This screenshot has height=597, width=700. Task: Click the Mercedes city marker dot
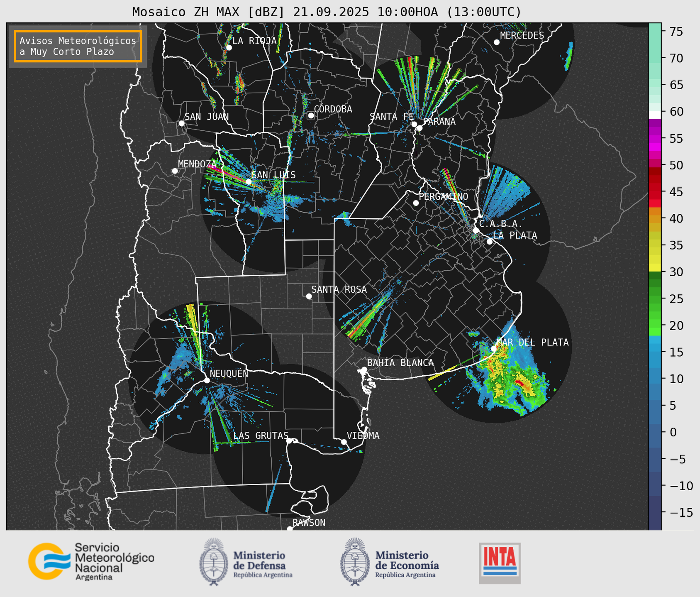tap(497, 42)
